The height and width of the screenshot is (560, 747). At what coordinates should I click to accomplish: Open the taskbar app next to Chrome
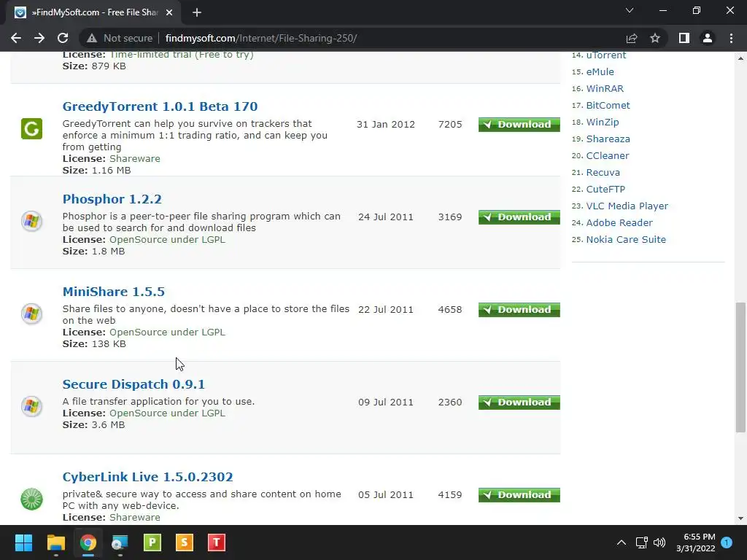tap(120, 542)
